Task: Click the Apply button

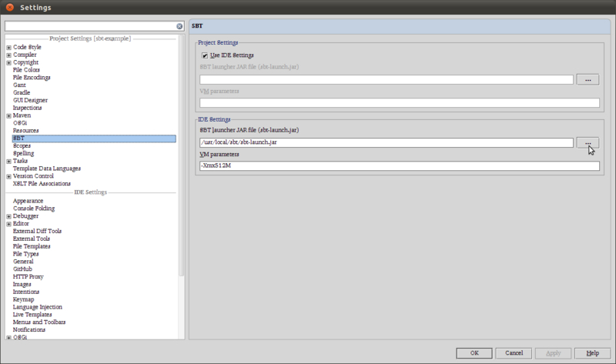Action: pos(553,353)
